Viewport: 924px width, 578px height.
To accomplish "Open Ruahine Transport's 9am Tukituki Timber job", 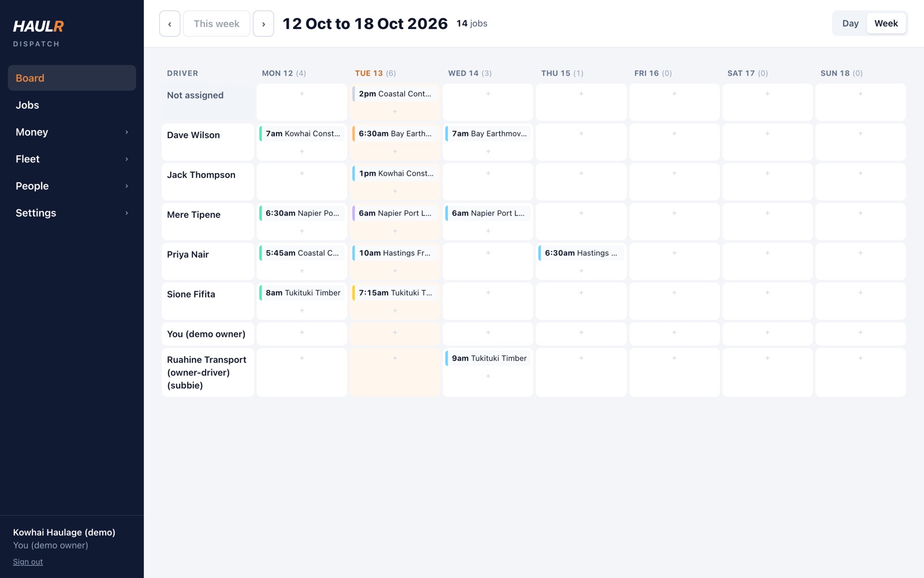I will pos(488,358).
